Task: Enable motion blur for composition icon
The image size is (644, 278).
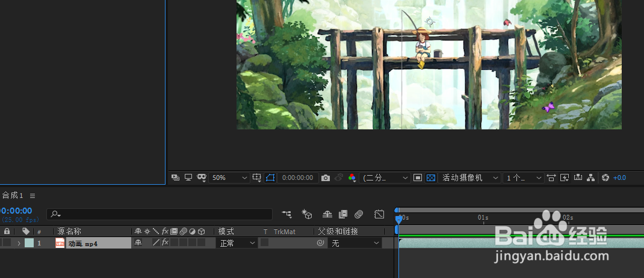Action: (x=359, y=214)
